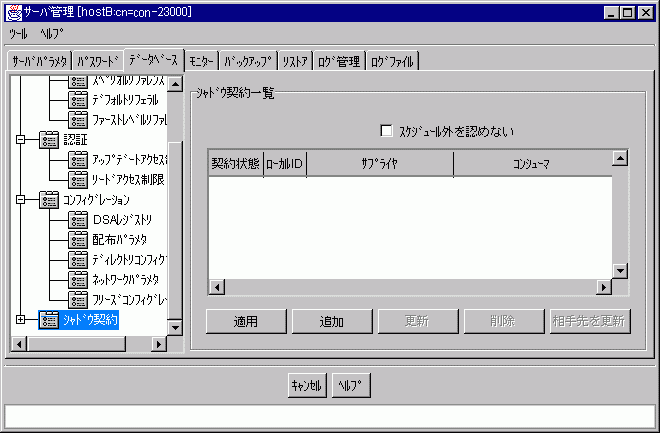Open the ヘルプ menu in menu bar

click(x=52, y=34)
